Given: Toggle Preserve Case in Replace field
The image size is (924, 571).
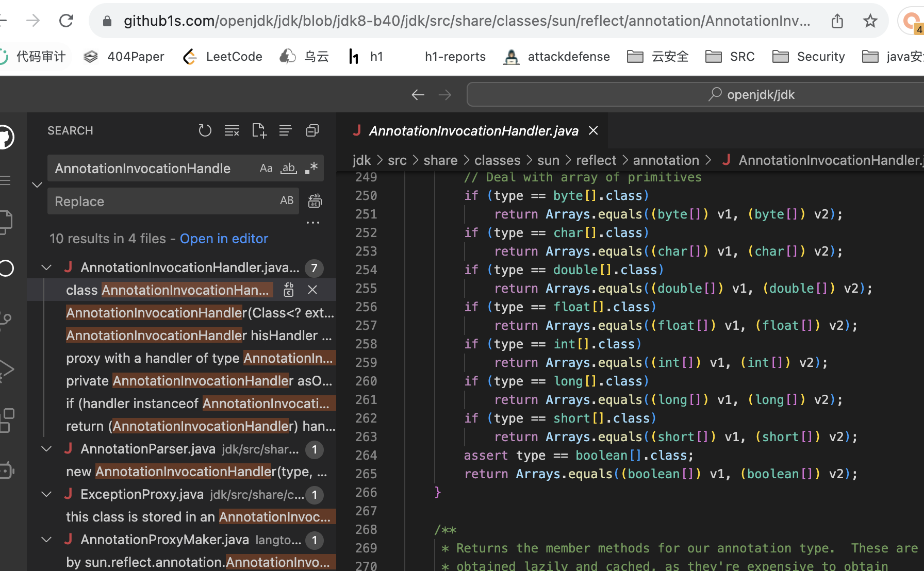Looking at the screenshot, I should (x=287, y=201).
